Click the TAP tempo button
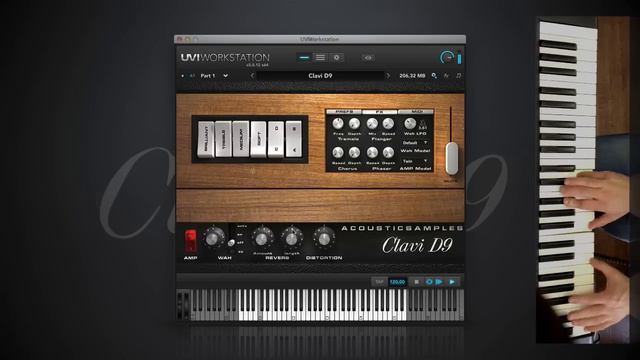Screen dimensions: 640x360 [x=379, y=282]
